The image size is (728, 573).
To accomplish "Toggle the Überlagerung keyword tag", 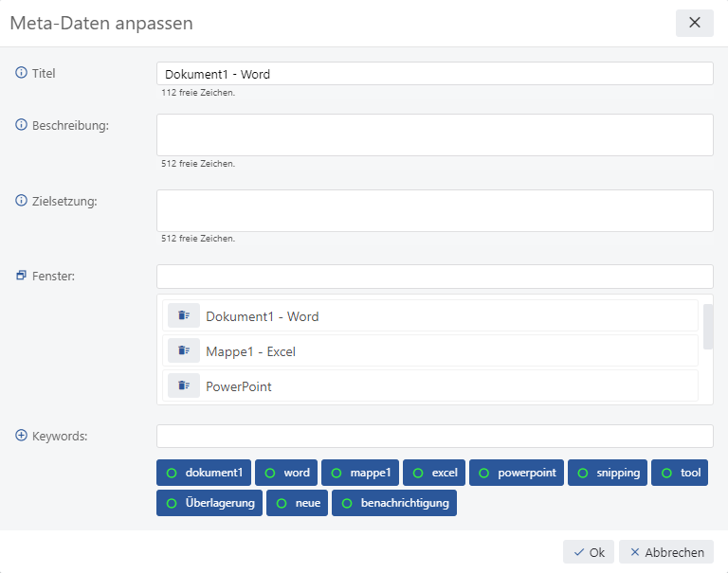I will tap(209, 503).
